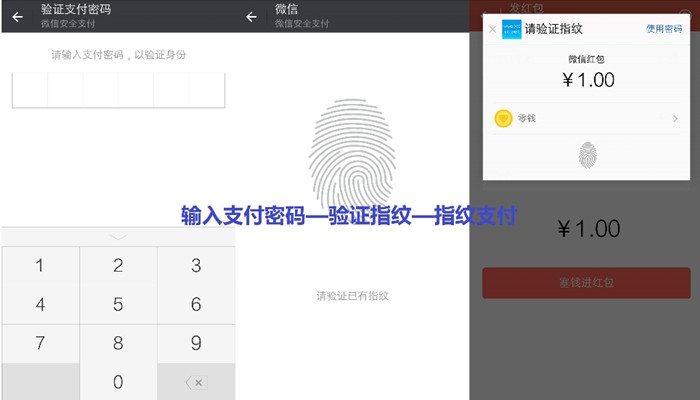Screen dimensions: 700x400
Task: Collapse the numeric keypad with the chevron
Action: (x=118, y=237)
